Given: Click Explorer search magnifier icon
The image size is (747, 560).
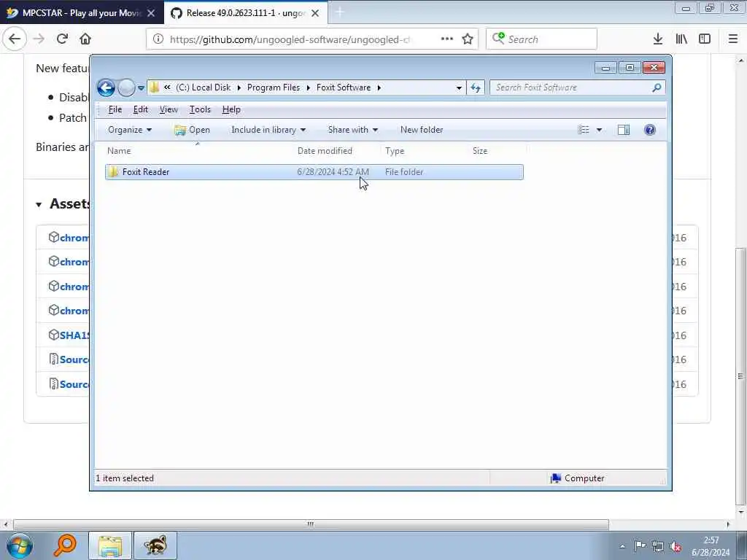Looking at the screenshot, I should (657, 87).
